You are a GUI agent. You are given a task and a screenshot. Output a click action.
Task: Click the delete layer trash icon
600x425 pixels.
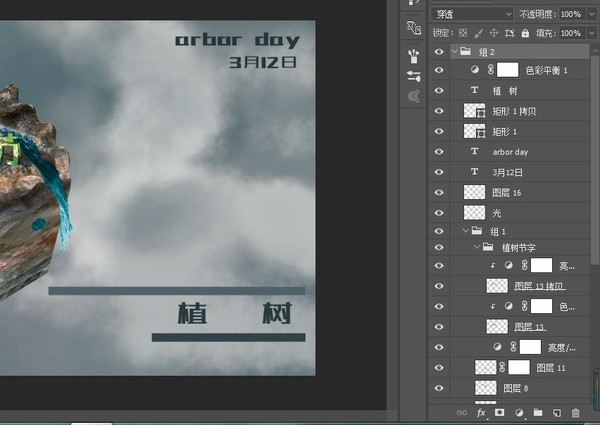tap(576, 413)
